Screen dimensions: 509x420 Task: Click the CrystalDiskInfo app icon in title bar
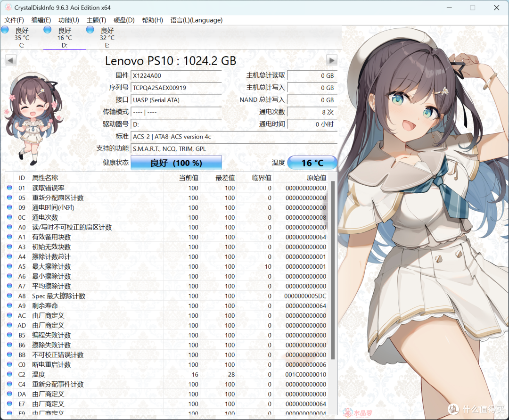tap(8, 7)
